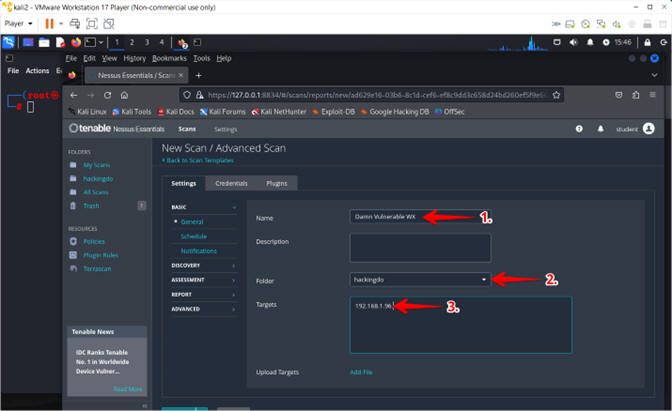Expand the DISCOVERY settings section
Image resolution: width=672 pixels, height=411 pixels.
[x=204, y=265]
